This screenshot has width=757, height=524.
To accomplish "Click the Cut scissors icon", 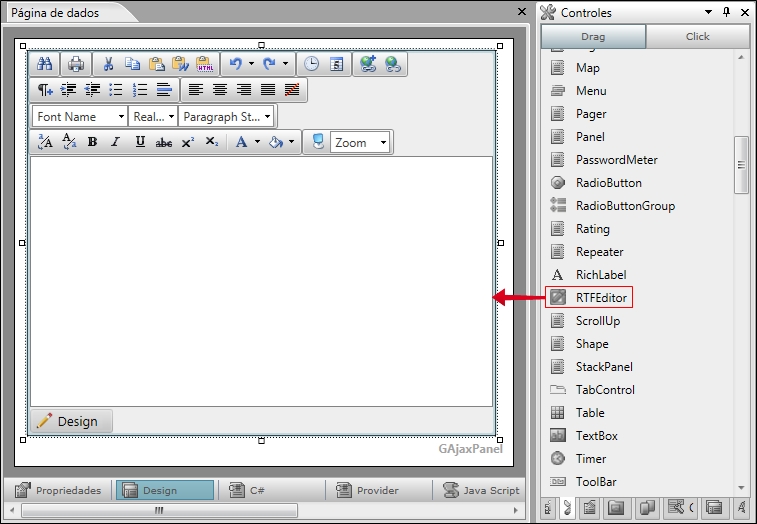I will point(108,64).
